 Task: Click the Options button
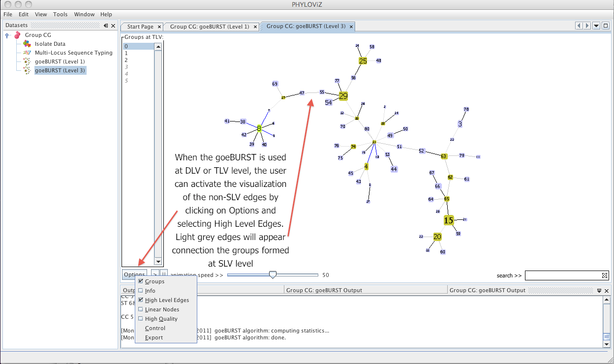[x=134, y=275]
